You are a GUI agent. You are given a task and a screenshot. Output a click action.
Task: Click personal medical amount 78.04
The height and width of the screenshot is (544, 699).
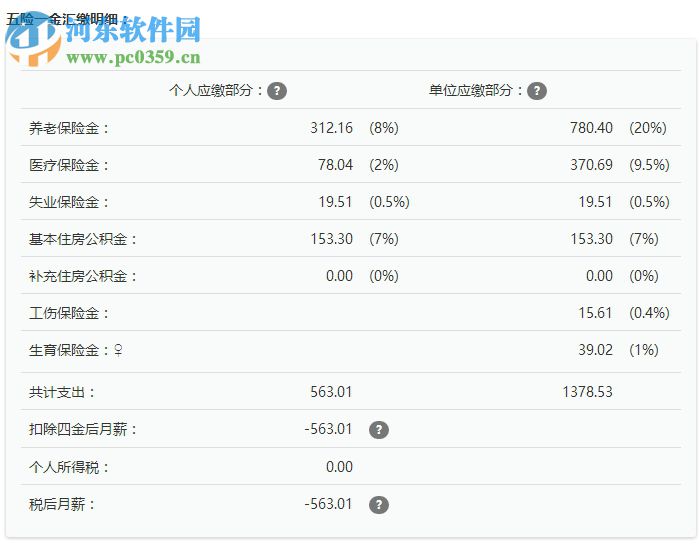click(x=335, y=165)
